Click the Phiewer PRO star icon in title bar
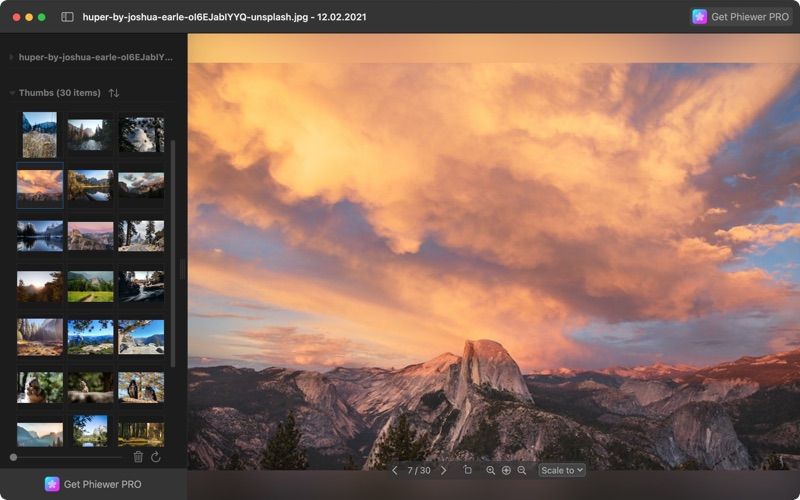Viewport: 800px width, 500px height. (x=699, y=17)
